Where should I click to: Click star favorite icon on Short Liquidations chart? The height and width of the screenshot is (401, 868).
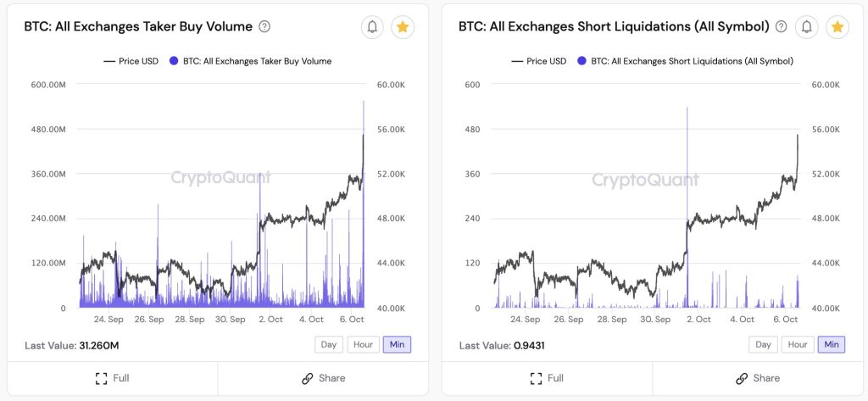click(837, 27)
